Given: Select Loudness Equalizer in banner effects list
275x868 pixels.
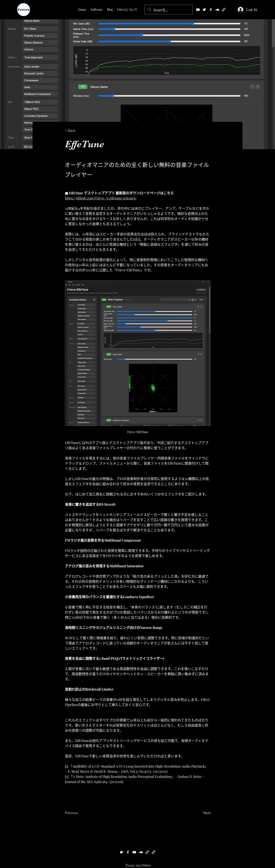Looking at the screenshot, I should 40,116.
